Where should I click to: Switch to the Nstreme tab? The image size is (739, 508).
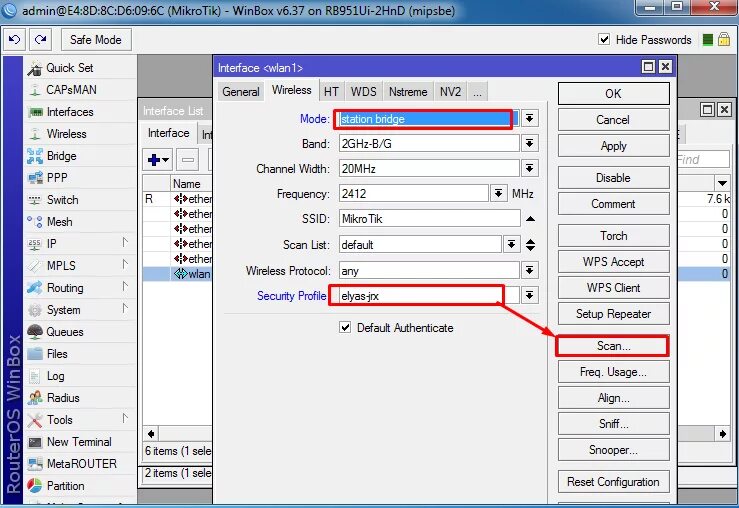point(408,91)
